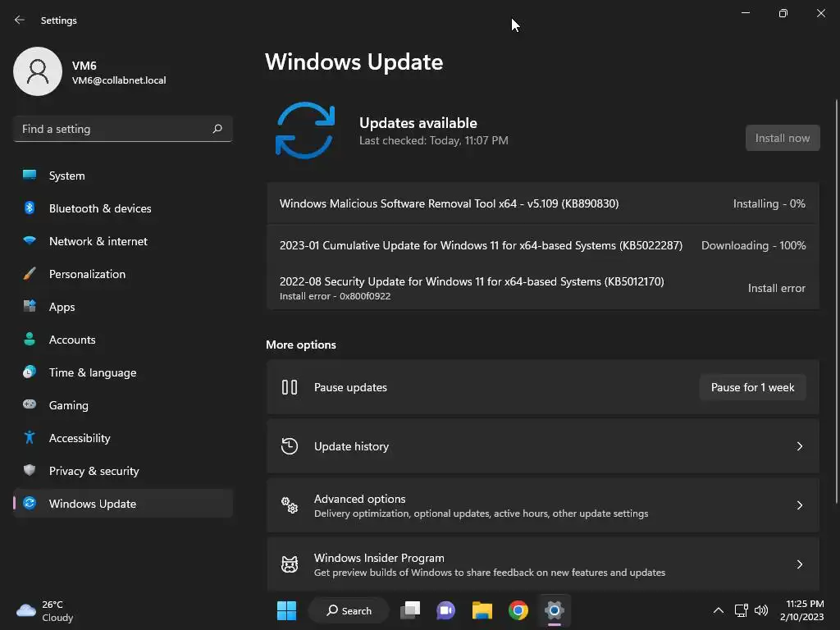Click the Bluetooth icon in sidebar

[x=30, y=208]
